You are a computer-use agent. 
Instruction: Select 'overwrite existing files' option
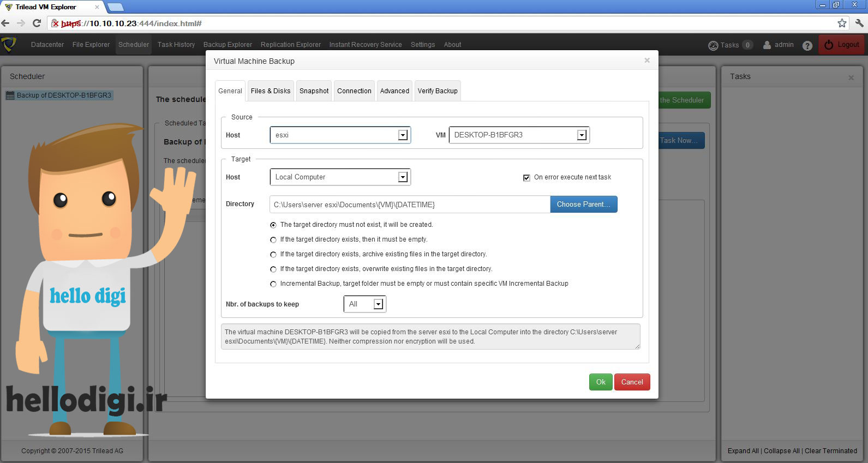pos(273,269)
